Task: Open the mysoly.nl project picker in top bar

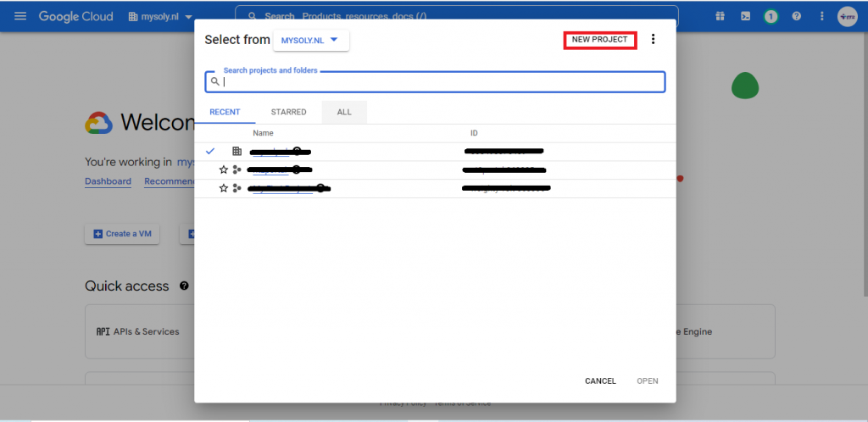Action: point(160,17)
